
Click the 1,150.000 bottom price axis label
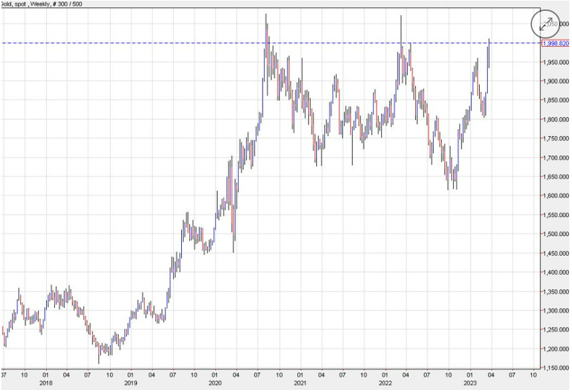[556, 368]
